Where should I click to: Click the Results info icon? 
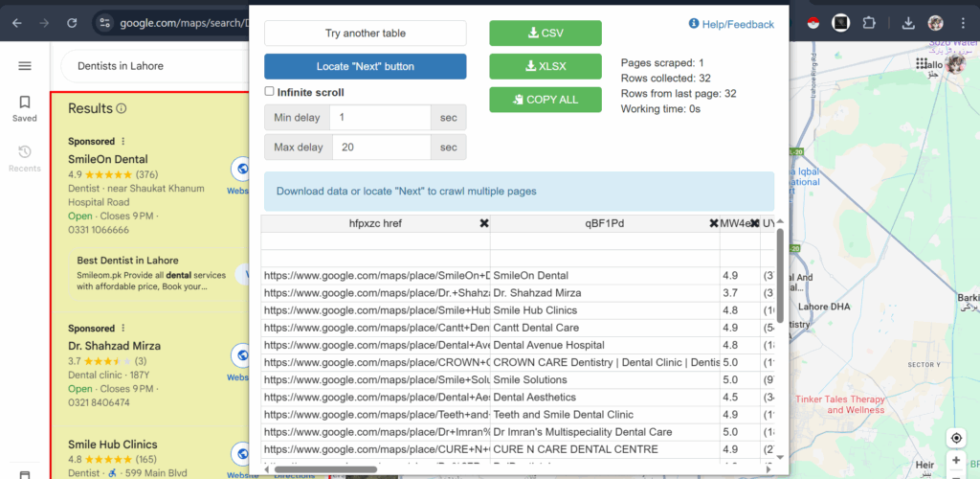[x=122, y=109]
